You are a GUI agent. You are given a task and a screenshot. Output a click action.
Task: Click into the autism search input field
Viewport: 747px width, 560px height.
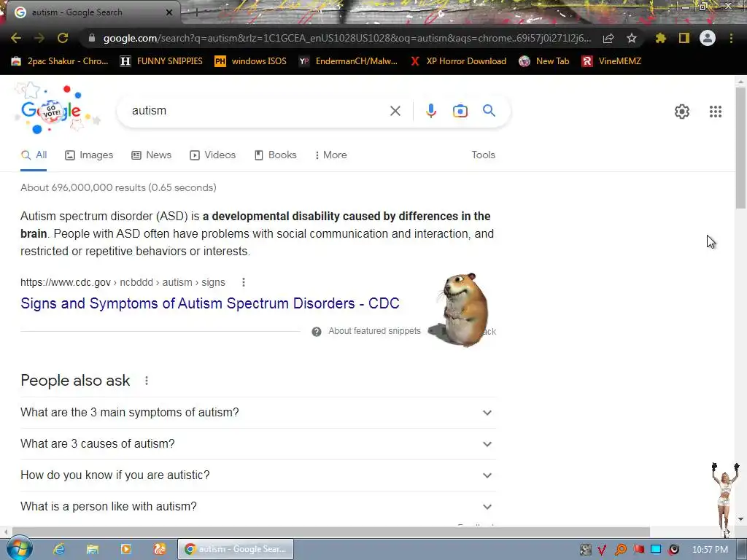[258, 111]
